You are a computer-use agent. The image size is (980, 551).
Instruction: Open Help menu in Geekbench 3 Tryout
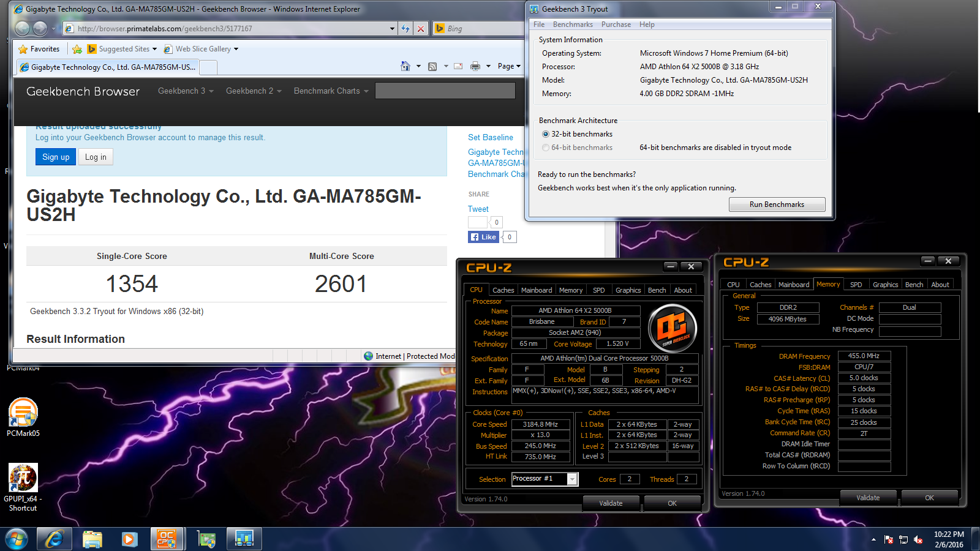647,24
